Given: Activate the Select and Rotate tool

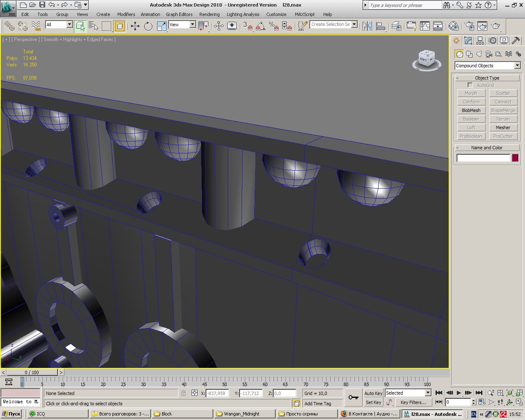Looking at the screenshot, I should (x=148, y=26).
